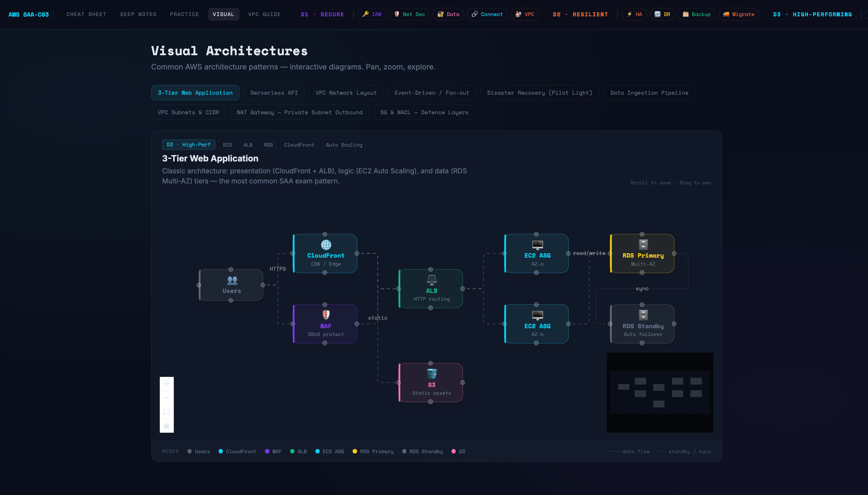Click the ALB node top connector handle
Image resolution: width=868 pixels, height=495 pixels.
point(430,269)
